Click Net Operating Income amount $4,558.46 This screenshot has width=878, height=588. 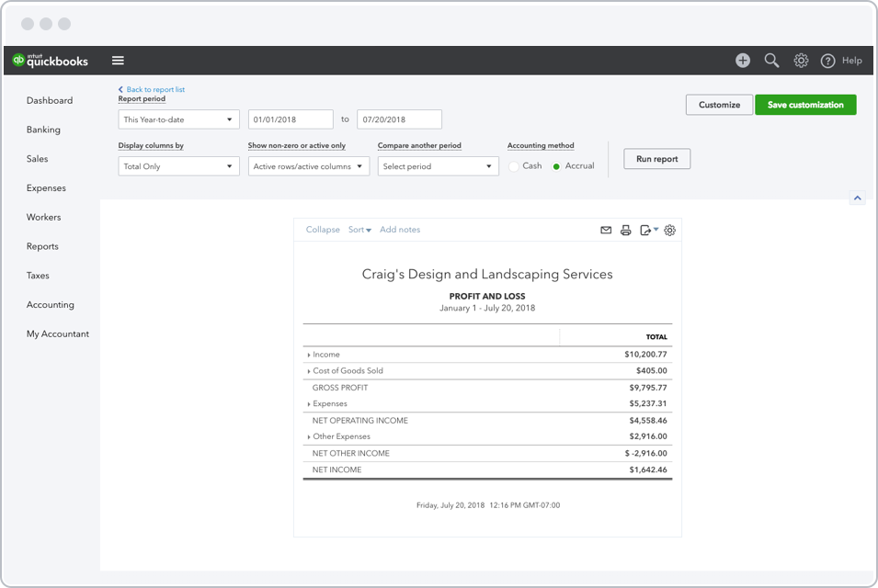coord(648,420)
